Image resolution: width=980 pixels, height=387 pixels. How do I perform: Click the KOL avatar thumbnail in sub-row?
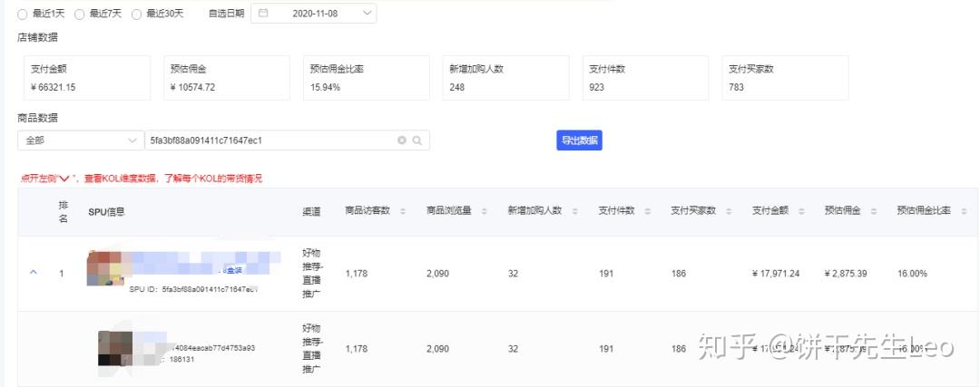click(115, 348)
